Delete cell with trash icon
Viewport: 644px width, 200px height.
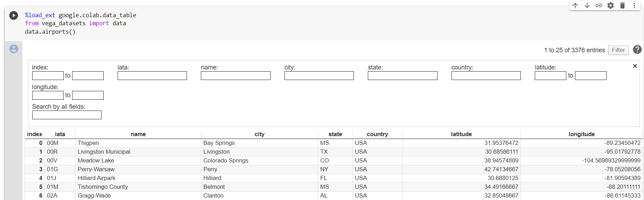[x=622, y=6]
